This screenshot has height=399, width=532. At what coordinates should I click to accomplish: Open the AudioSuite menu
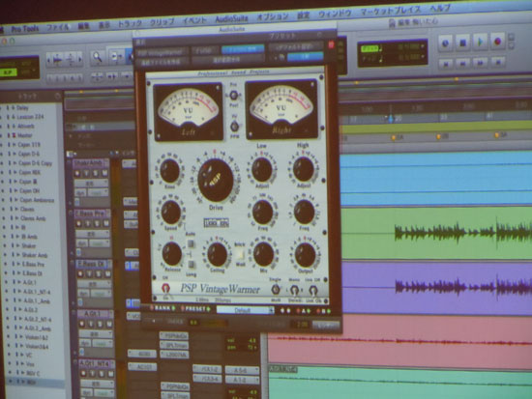232,18
